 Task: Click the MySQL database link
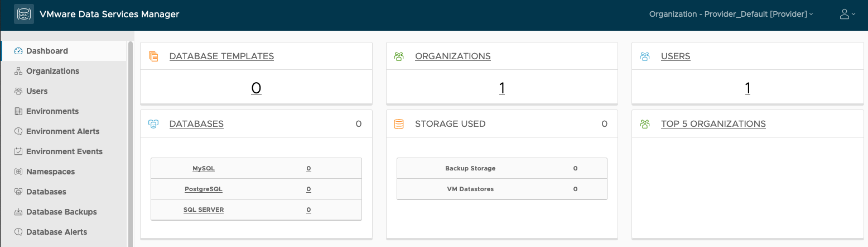204,168
